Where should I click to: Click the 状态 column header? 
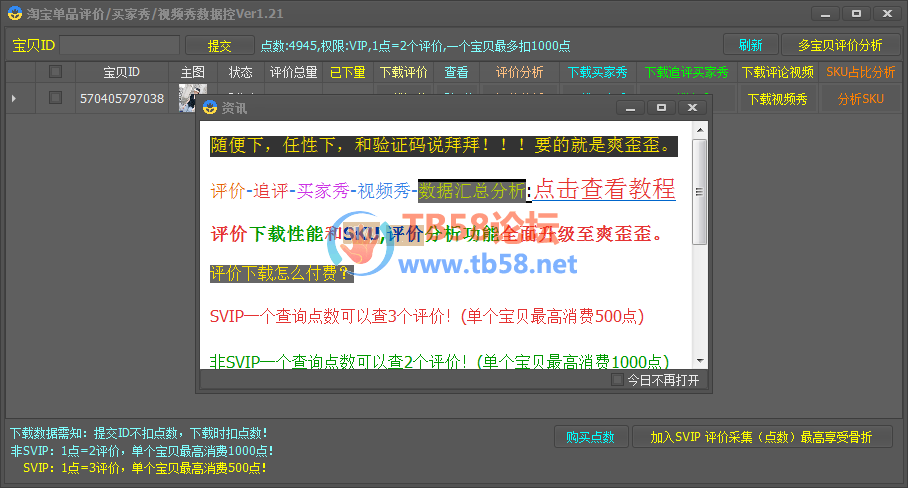pos(241,72)
